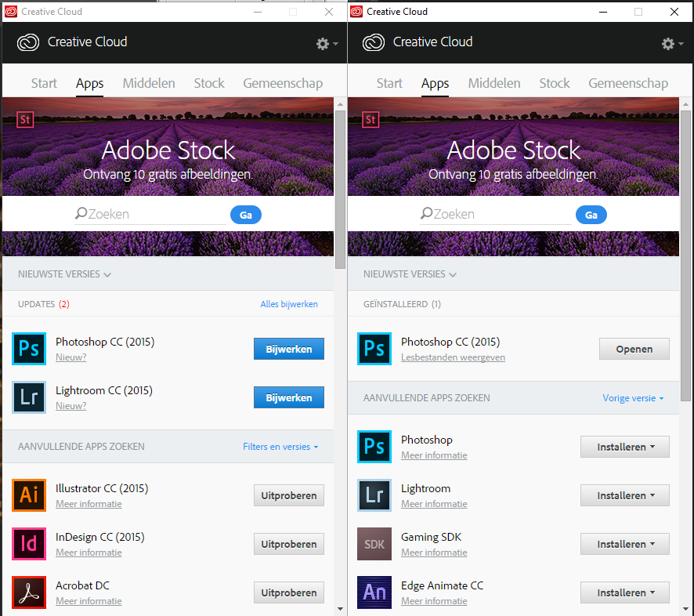Focus Zoeken search field in right window
Image resolution: width=694 pixels, height=616 pixels.
click(496, 214)
